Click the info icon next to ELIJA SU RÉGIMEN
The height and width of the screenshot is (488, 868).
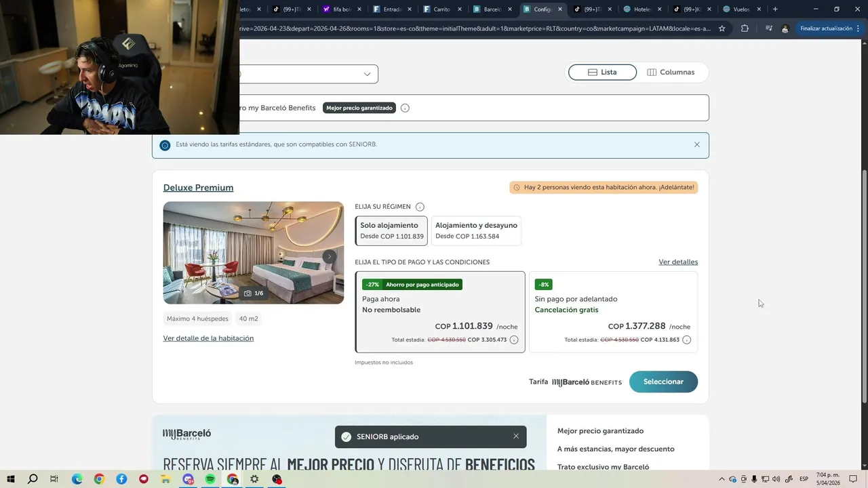coord(420,207)
